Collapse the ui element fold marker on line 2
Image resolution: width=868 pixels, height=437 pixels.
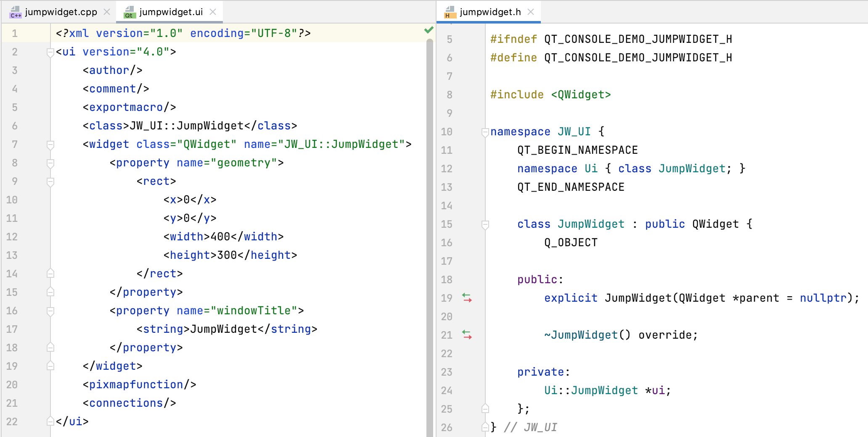50,52
